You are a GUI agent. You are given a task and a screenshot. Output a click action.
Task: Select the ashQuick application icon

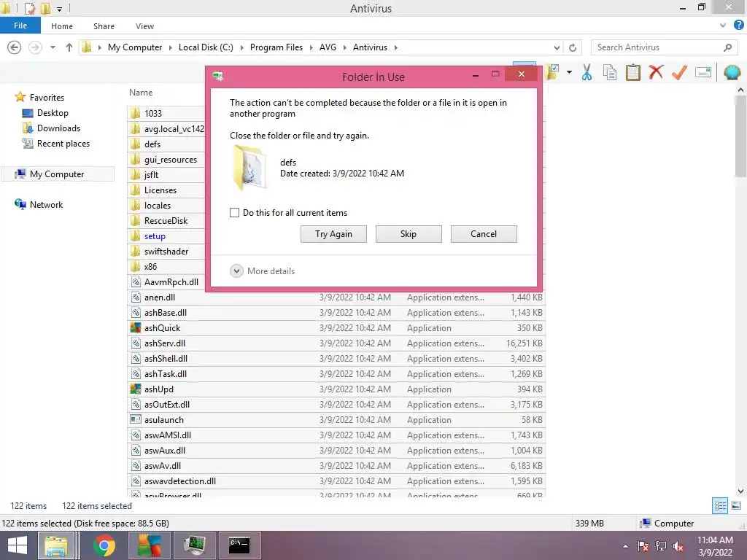[x=136, y=327]
